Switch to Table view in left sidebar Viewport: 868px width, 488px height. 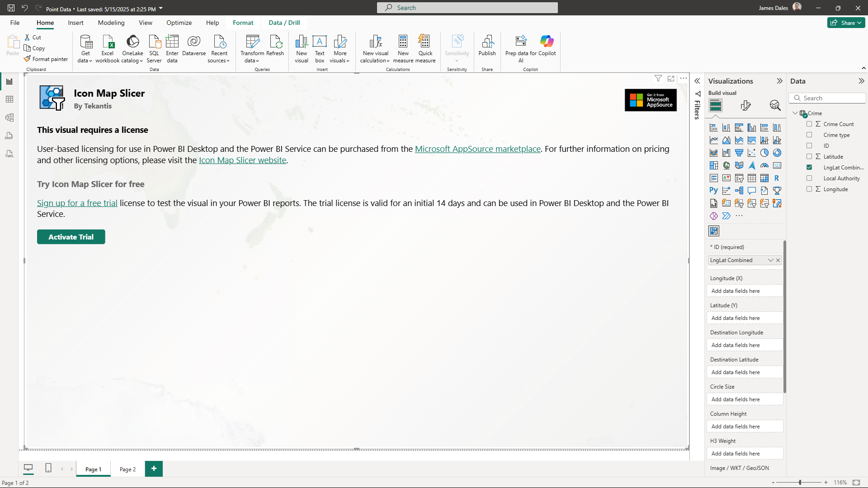point(9,99)
